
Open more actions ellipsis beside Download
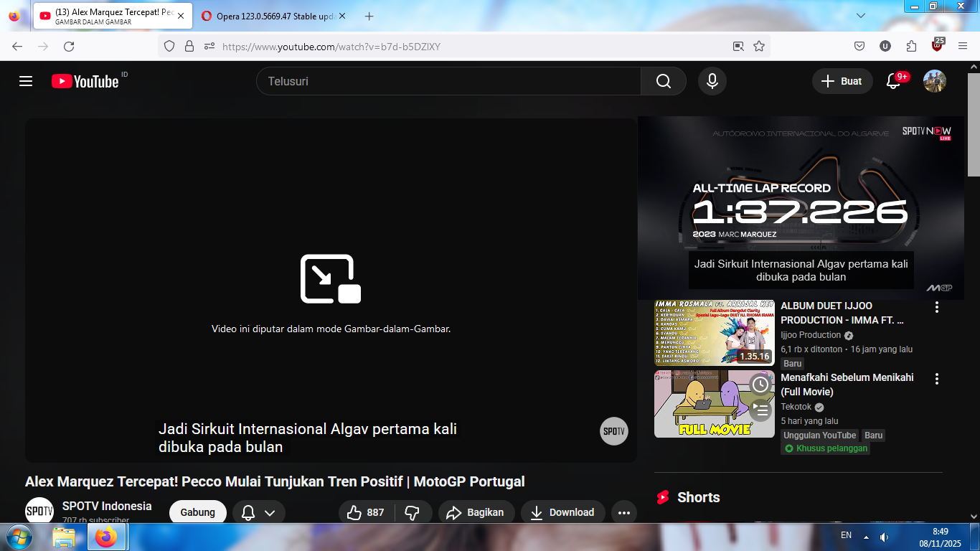(623, 512)
